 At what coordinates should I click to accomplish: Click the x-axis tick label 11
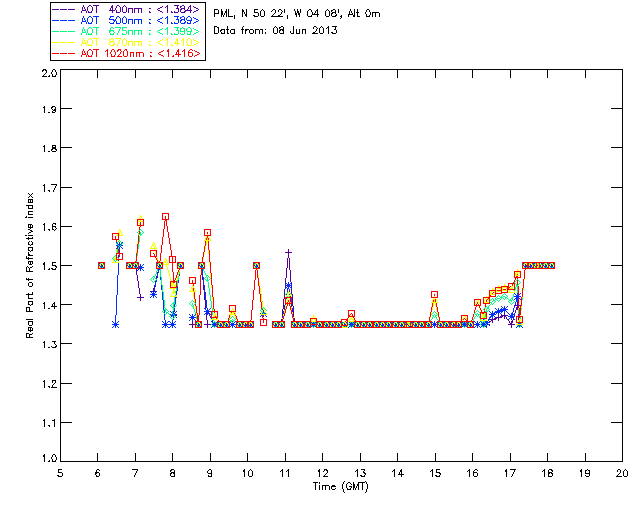(285, 473)
